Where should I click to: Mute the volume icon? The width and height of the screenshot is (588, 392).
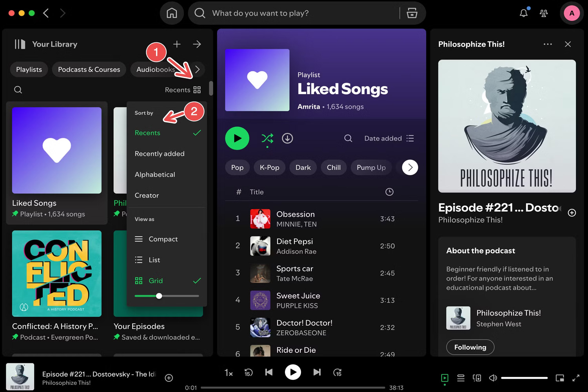pos(493,377)
